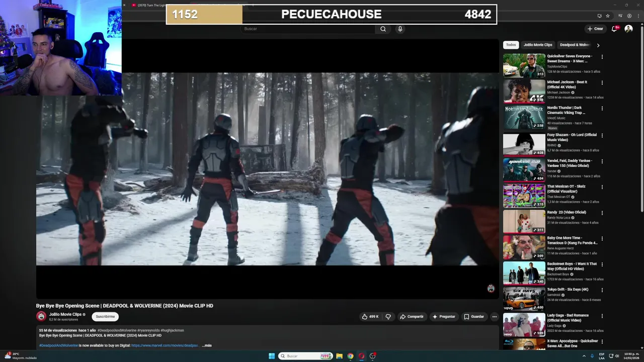Open Chrome from the taskbar
The height and width of the screenshot is (362, 644).
(x=351, y=356)
